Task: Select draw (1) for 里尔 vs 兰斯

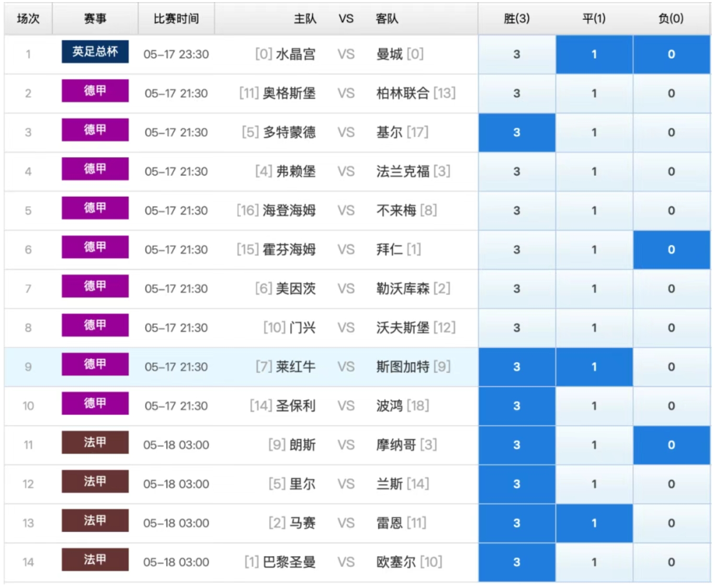Action: [594, 484]
